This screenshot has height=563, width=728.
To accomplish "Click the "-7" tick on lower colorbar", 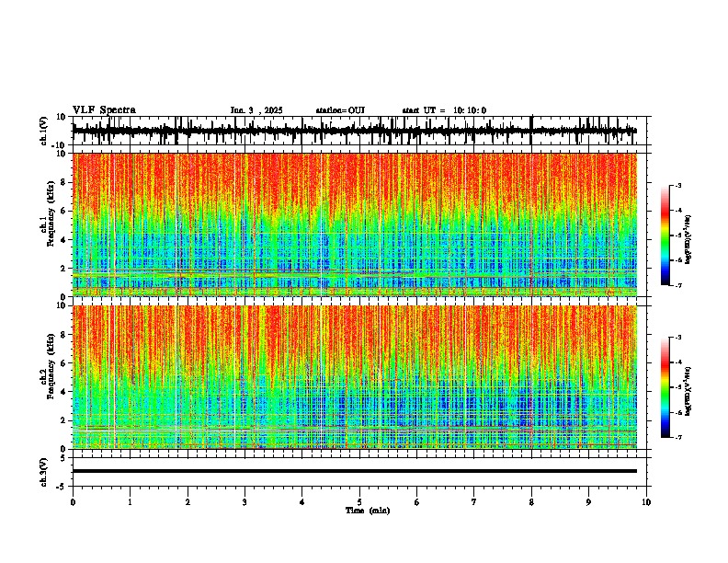I will (x=678, y=437).
